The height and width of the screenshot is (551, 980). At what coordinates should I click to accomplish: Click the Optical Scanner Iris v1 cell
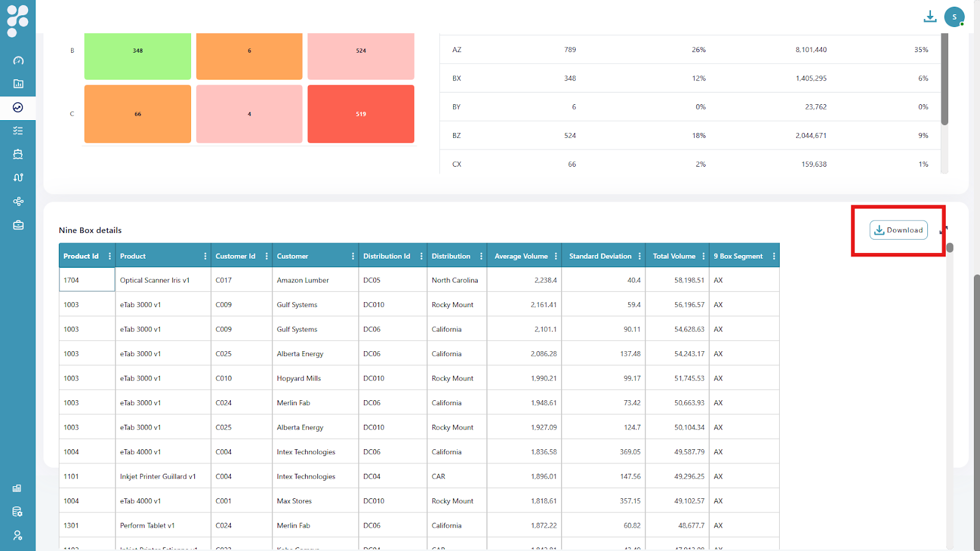[163, 280]
